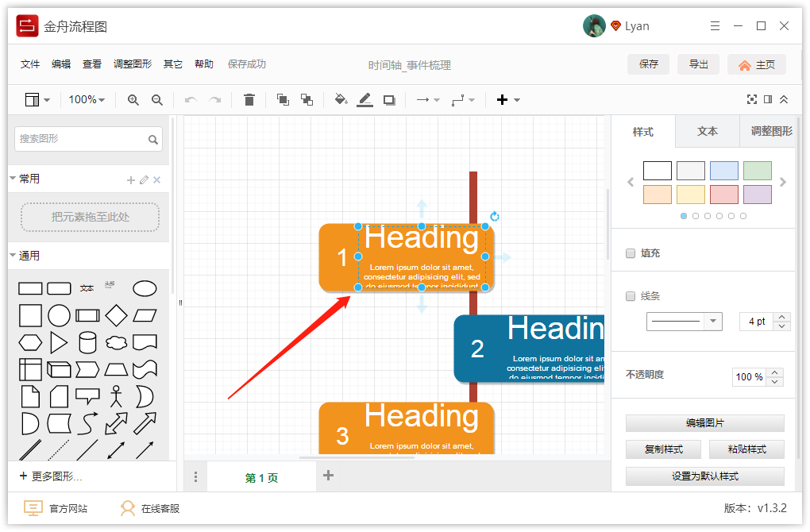Click the bring to front icon

coord(283,100)
